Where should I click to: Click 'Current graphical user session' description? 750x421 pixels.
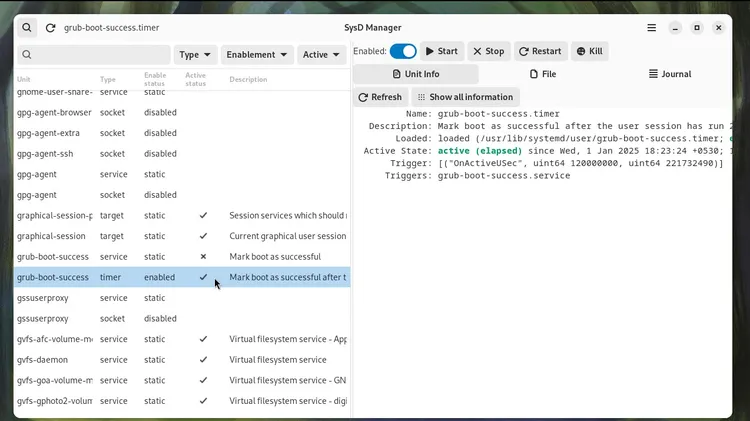point(287,236)
